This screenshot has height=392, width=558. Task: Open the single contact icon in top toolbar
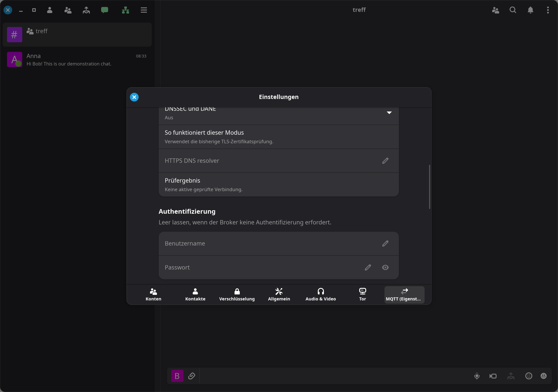click(x=49, y=10)
